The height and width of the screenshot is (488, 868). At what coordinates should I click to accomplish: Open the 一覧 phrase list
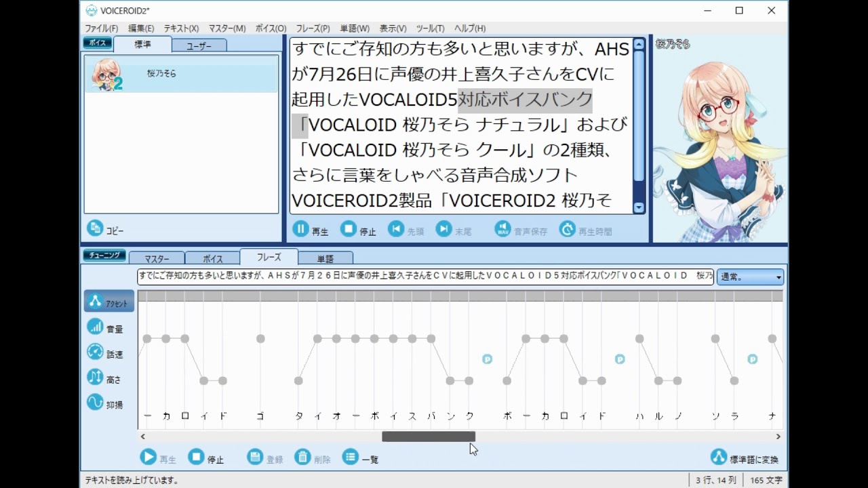click(x=350, y=457)
